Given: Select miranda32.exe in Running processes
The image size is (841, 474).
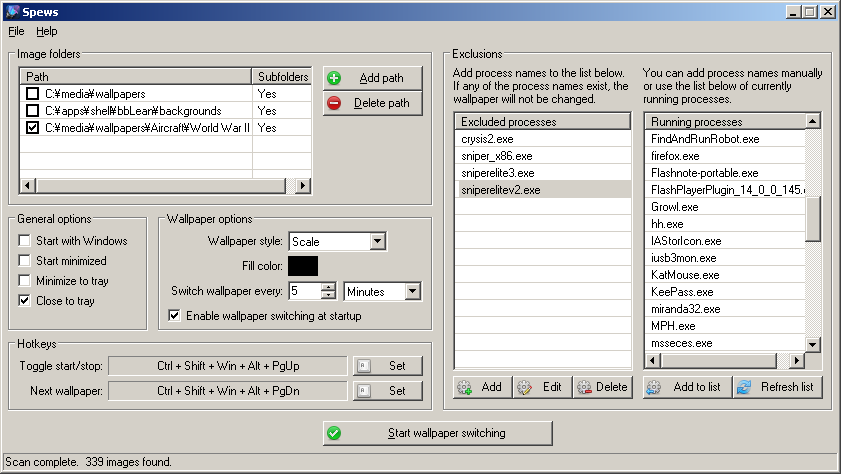Looking at the screenshot, I should coord(725,309).
